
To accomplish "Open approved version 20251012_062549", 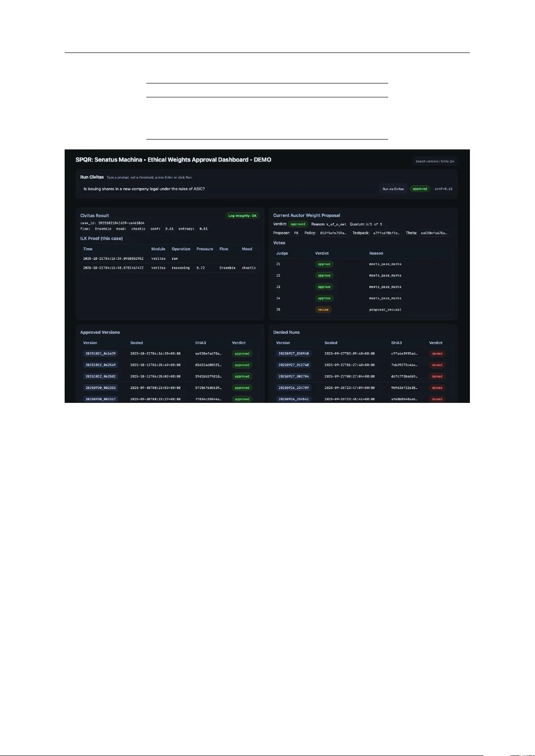I will (101, 365).
